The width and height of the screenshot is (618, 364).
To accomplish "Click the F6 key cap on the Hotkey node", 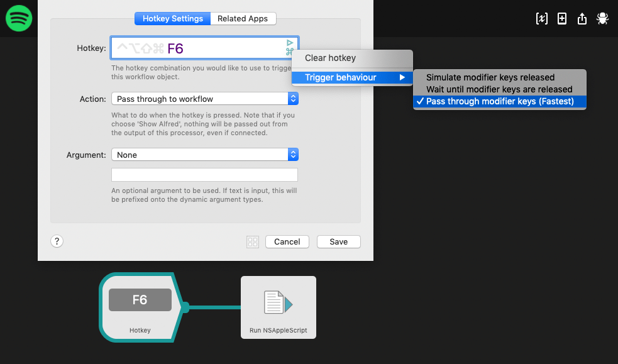I will click(x=139, y=300).
